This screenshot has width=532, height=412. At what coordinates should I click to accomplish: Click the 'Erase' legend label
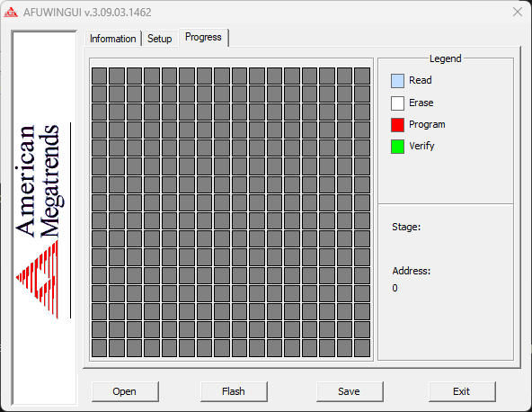(x=421, y=103)
